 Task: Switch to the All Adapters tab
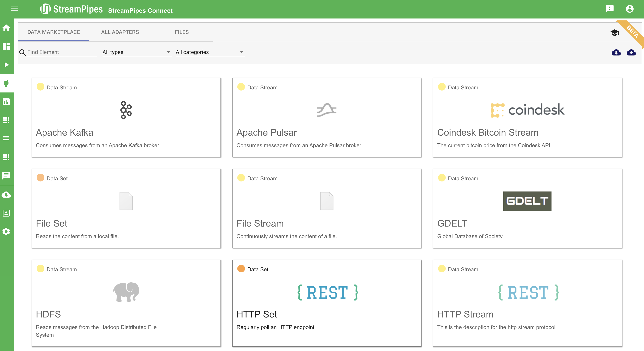coord(120,32)
